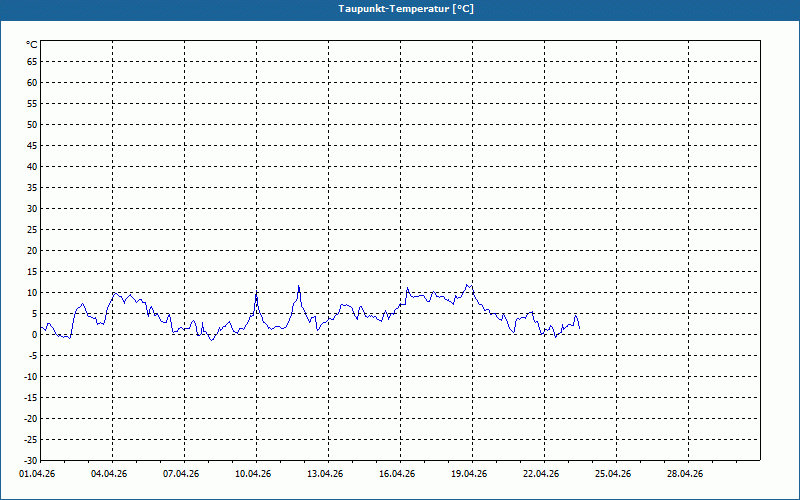Click the -15 value on the y-axis
The height and width of the screenshot is (500, 800).
pos(30,397)
